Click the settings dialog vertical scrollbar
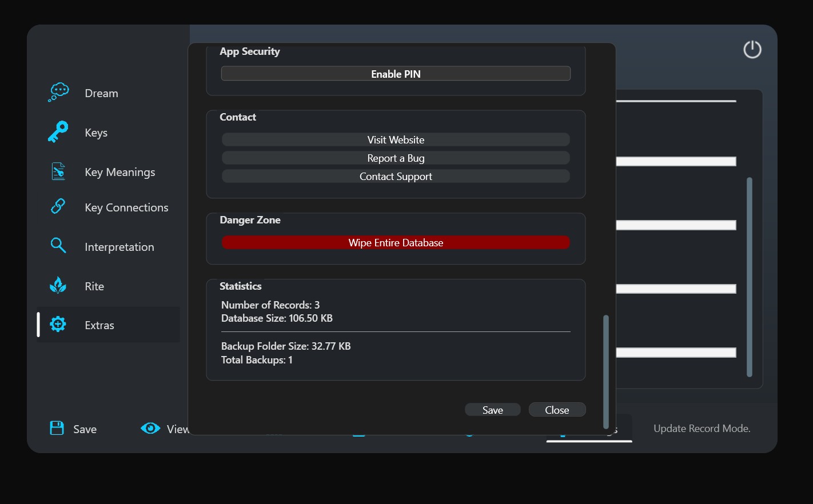This screenshot has width=813, height=504. coord(606,371)
